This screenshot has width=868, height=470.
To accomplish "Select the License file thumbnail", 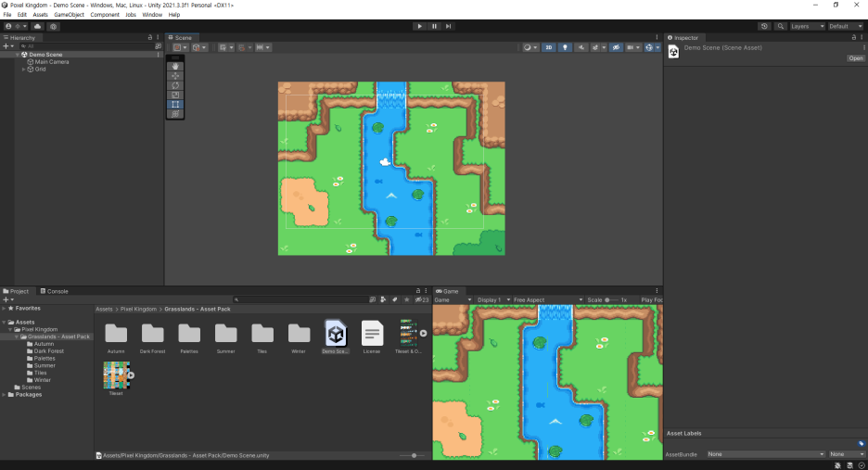I will pos(372,337).
